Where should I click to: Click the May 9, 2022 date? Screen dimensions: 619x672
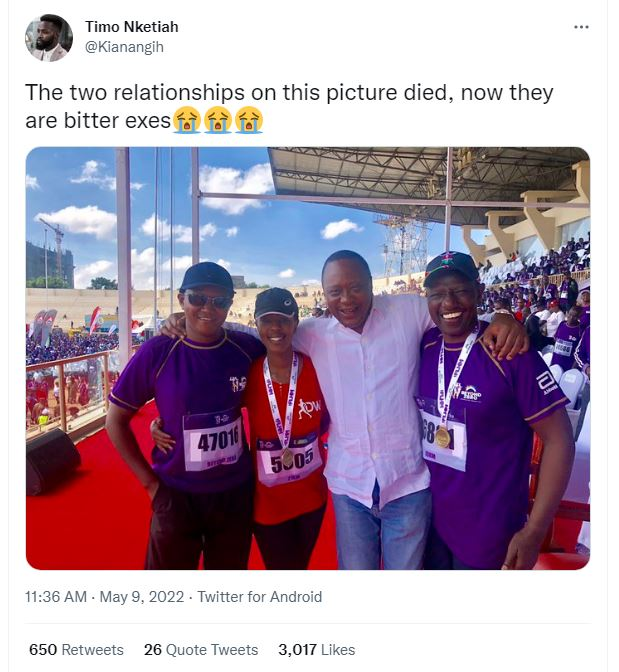pos(142,597)
